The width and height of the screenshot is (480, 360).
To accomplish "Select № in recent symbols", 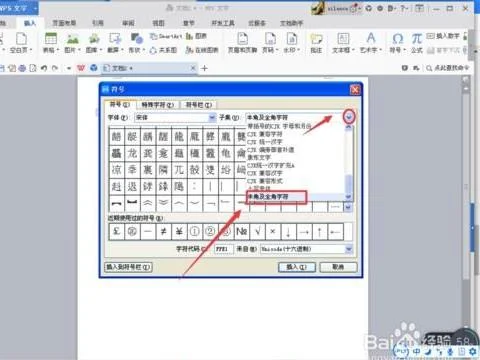I will pyautogui.click(x=241, y=231).
